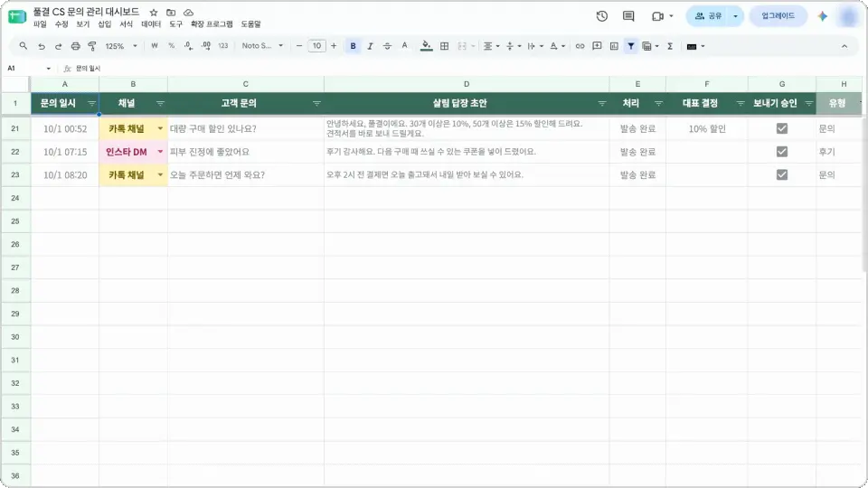Undo the last action
This screenshot has width=868, height=488.
[41, 46]
